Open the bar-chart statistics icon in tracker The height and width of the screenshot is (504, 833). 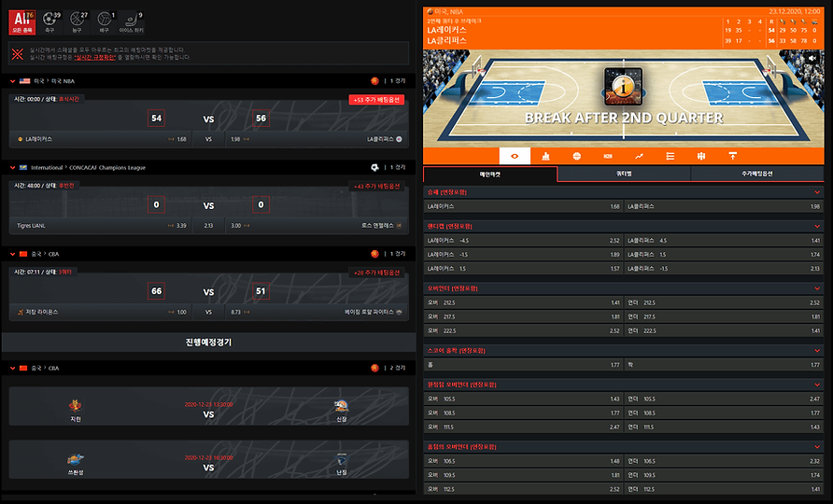click(x=545, y=156)
